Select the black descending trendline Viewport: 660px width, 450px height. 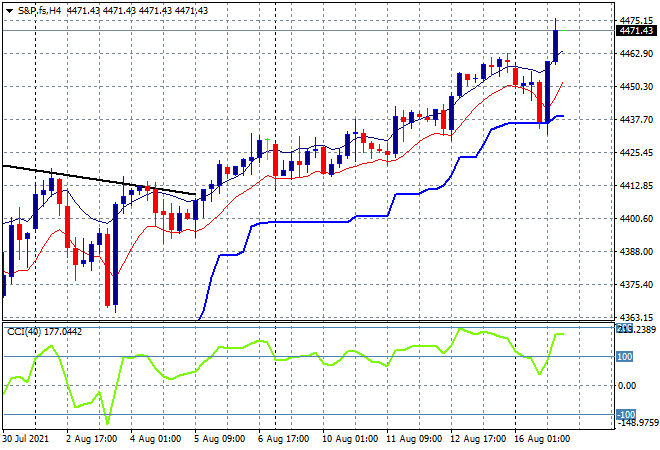[99, 180]
